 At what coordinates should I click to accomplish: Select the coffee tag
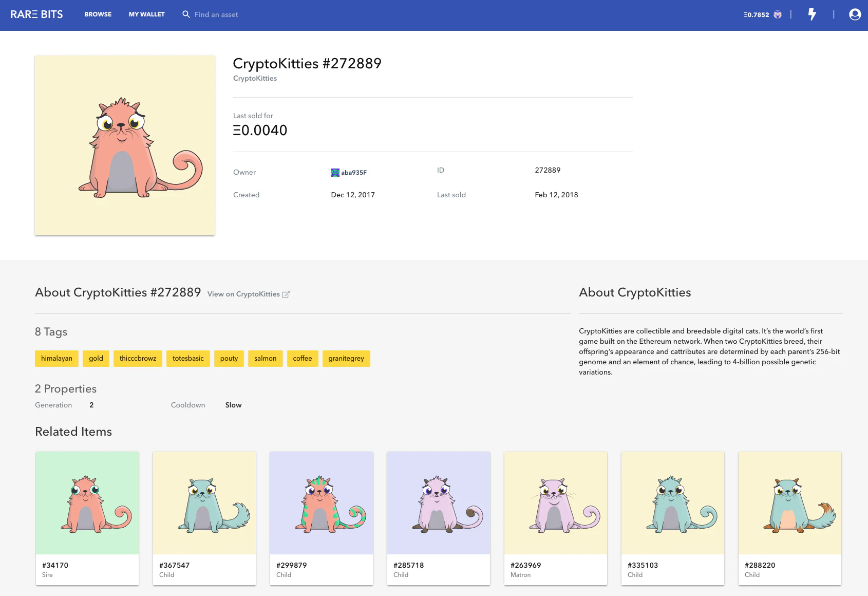303,359
